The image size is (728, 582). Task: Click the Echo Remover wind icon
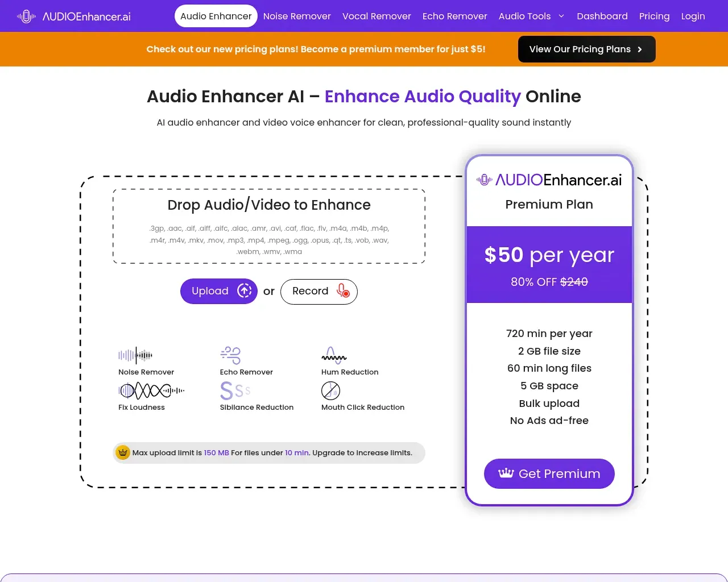230,355
